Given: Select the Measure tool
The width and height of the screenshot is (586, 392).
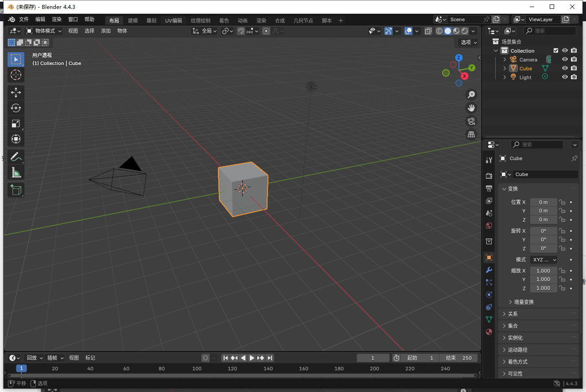Looking at the screenshot, I should point(16,172).
